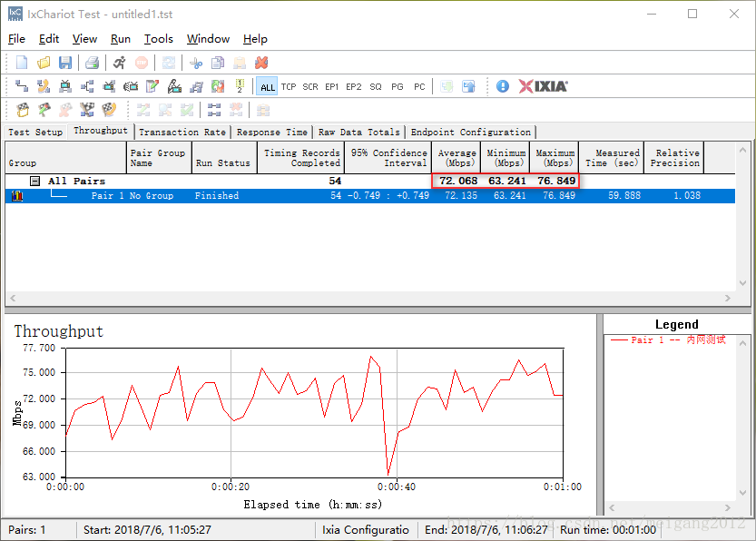756x541 pixels.
Task: Click the checkered flag with folder icon
Action: pyautogui.click(x=22, y=110)
